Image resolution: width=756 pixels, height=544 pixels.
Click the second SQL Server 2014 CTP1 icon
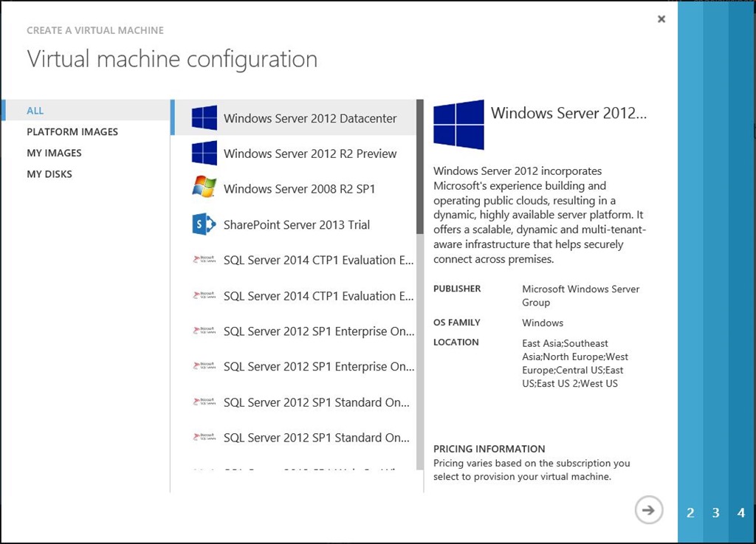[x=204, y=295]
